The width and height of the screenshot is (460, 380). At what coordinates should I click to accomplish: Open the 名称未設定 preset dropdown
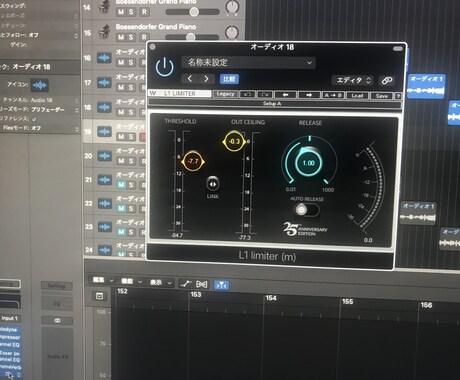coord(248,63)
